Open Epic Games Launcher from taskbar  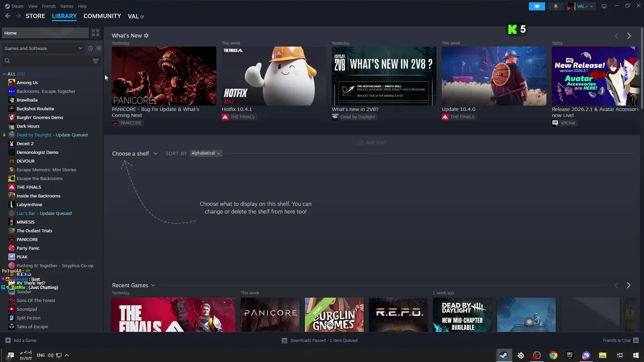point(570,355)
